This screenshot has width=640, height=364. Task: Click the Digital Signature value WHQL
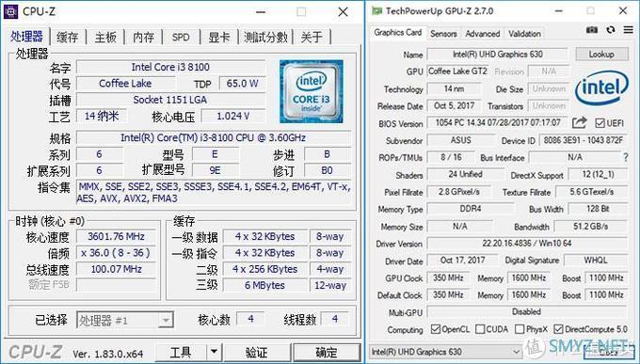click(596, 260)
